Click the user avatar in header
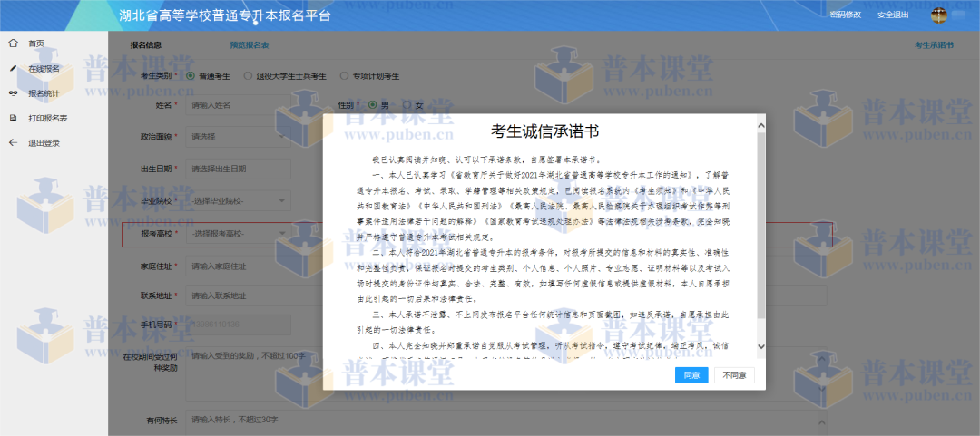The height and width of the screenshot is (436, 980). coord(939,15)
